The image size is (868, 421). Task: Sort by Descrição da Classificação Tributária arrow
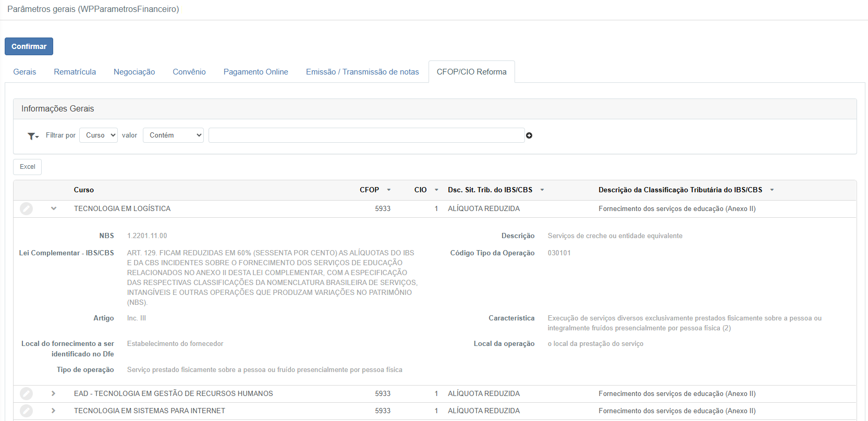click(x=772, y=190)
